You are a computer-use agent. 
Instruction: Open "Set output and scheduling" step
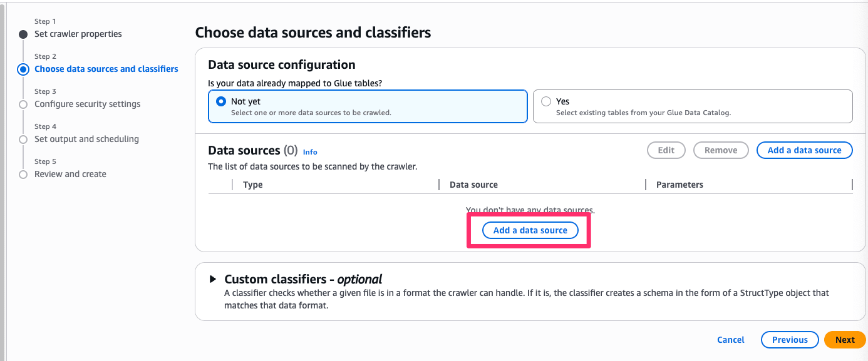click(86, 139)
